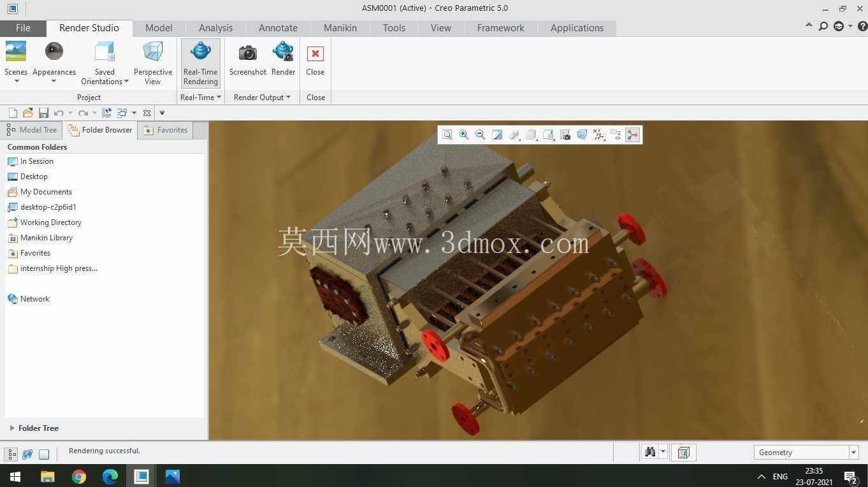Take a Screenshot using the camera icon
The width and height of the screenshot is (868, 487).
tap(248, 52)
